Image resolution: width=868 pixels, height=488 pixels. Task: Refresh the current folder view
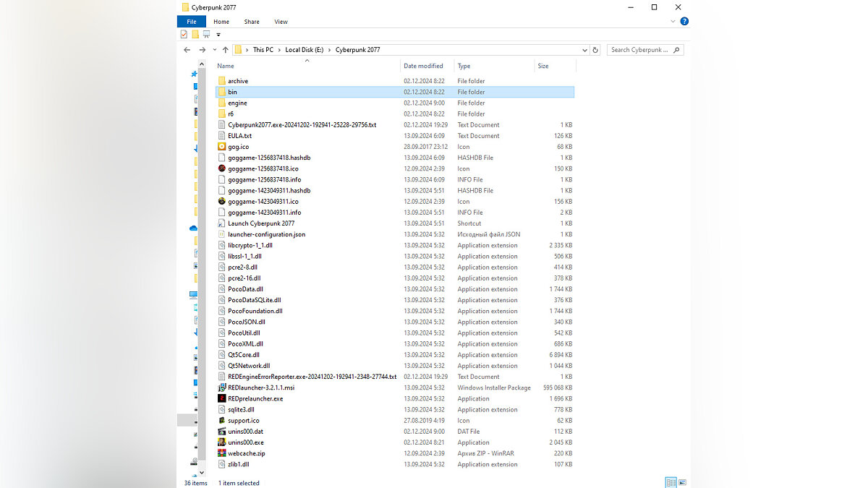[x=595, y=50]
